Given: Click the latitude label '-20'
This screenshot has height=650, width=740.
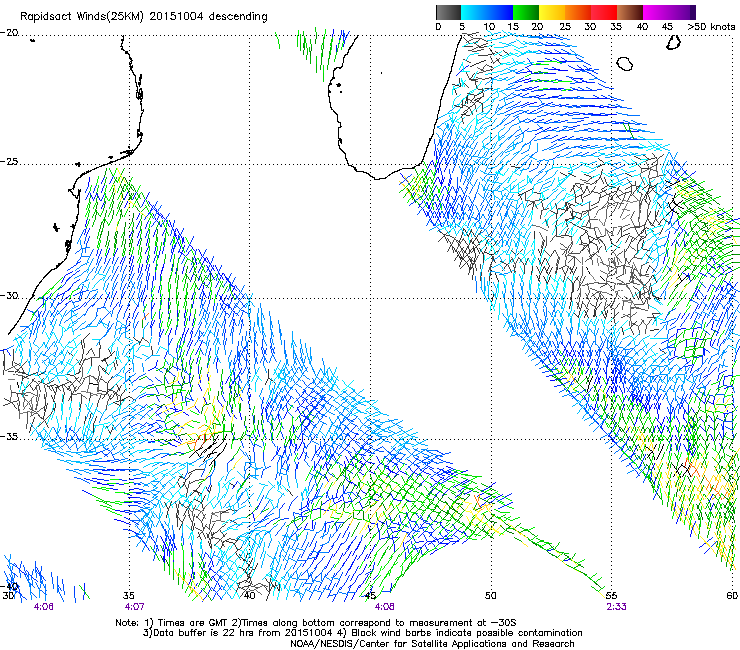Looking at the screenshot, I should pyautogui.click(x=9, y=33).
